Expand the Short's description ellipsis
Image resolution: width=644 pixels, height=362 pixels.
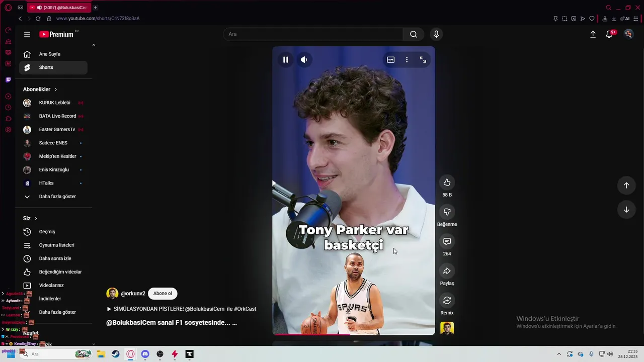coord(234,323)
